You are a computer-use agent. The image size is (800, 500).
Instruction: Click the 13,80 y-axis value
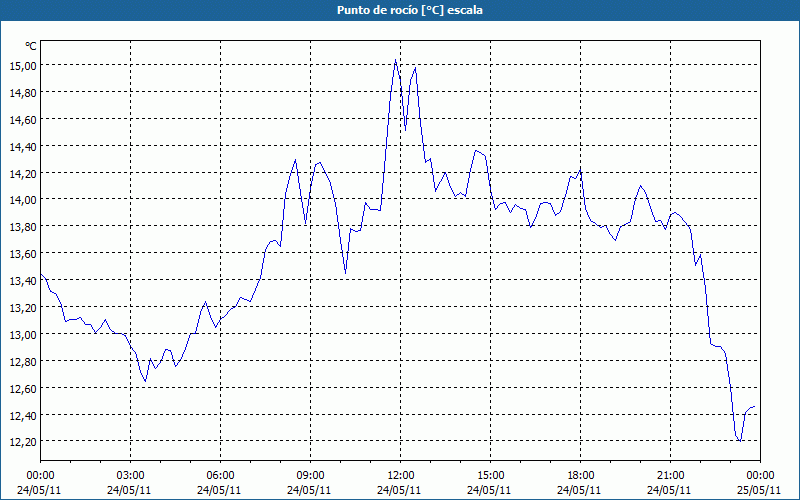23,227
